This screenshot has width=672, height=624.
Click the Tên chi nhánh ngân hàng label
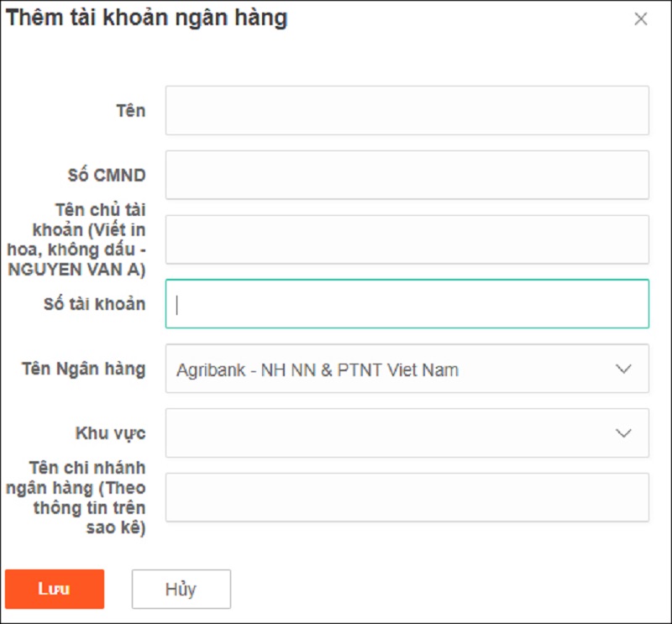[76, 497]
